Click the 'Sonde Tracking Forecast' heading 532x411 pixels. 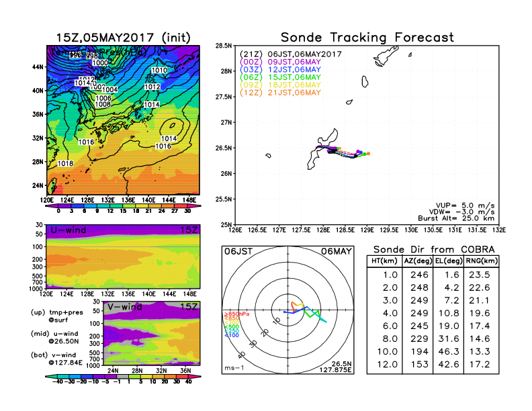[x=367, y=38]
